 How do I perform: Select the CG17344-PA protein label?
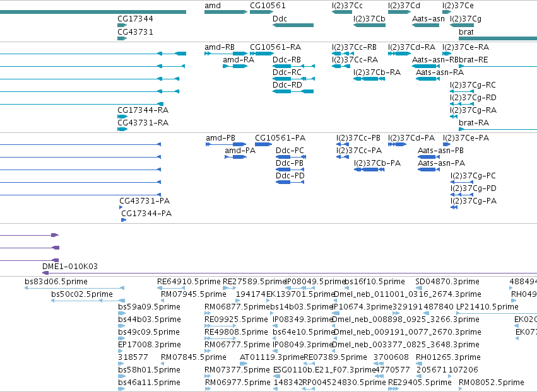point(146,213)
